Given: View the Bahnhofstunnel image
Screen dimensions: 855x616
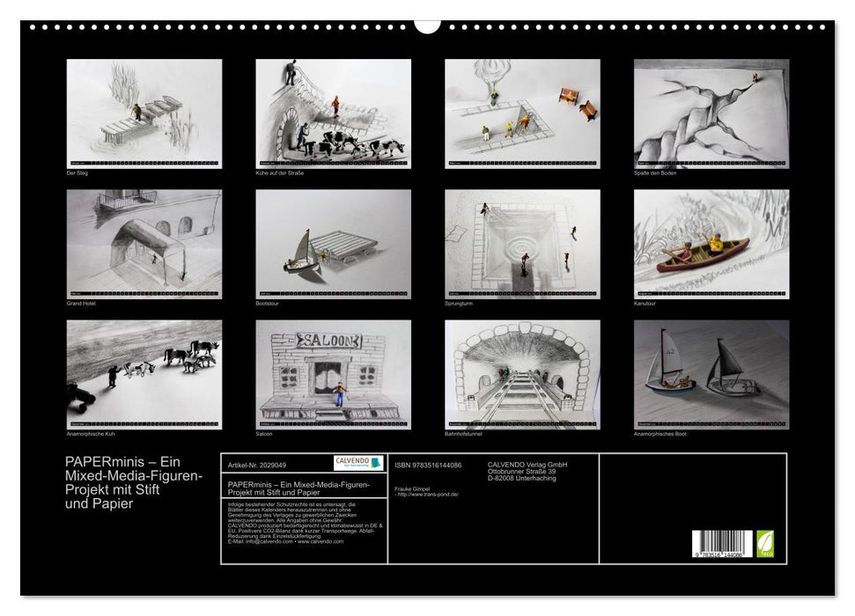Looking at the screenshot, I should tap(522, 374).
